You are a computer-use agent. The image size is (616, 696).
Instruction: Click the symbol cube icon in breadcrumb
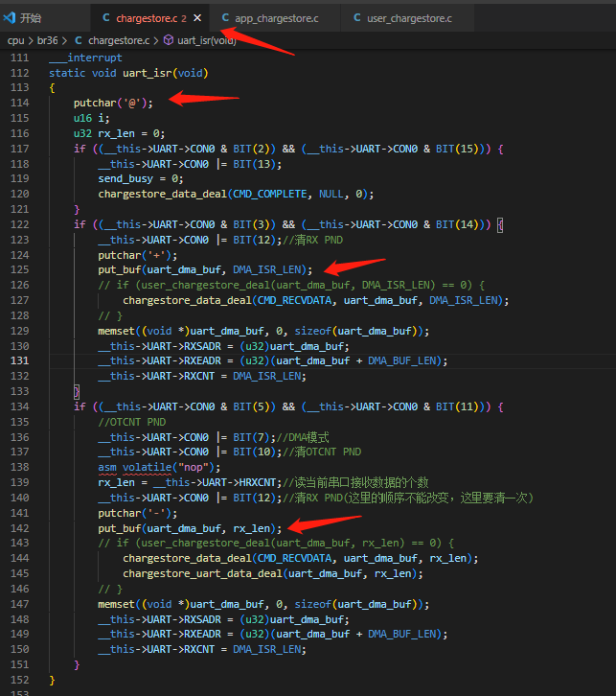[x=168, y=40]
